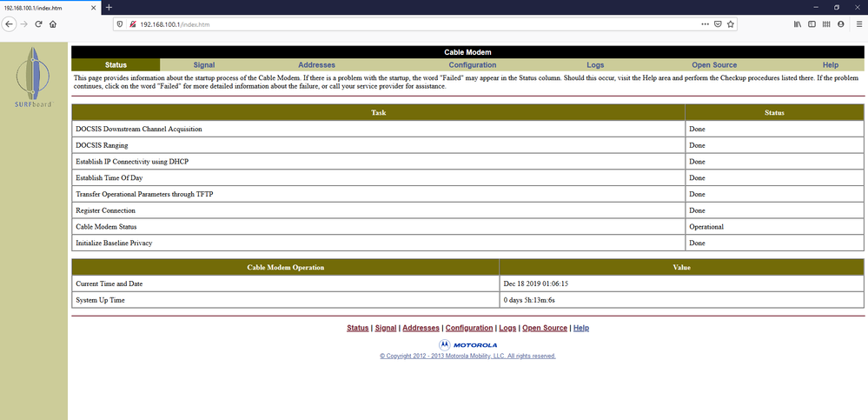
Task: Click the toolbar icon left of the account avatar
Action: pyautogui.click(x=826, y=24)
